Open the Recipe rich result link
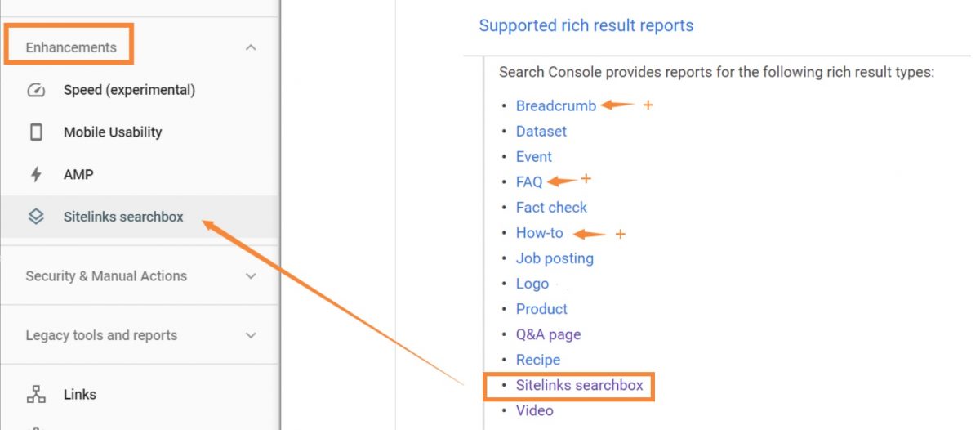This screenshot has height=430, width=980. pos(538,360)
